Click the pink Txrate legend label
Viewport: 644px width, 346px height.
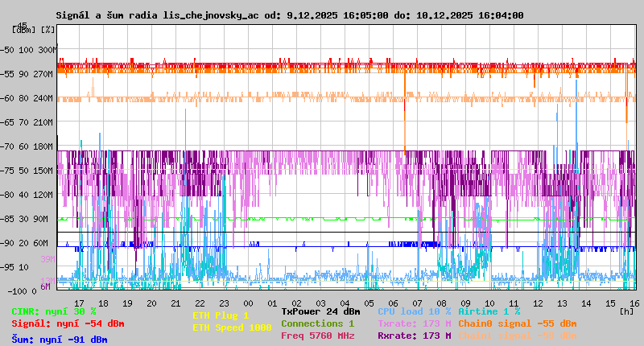(x=415, y=323)
